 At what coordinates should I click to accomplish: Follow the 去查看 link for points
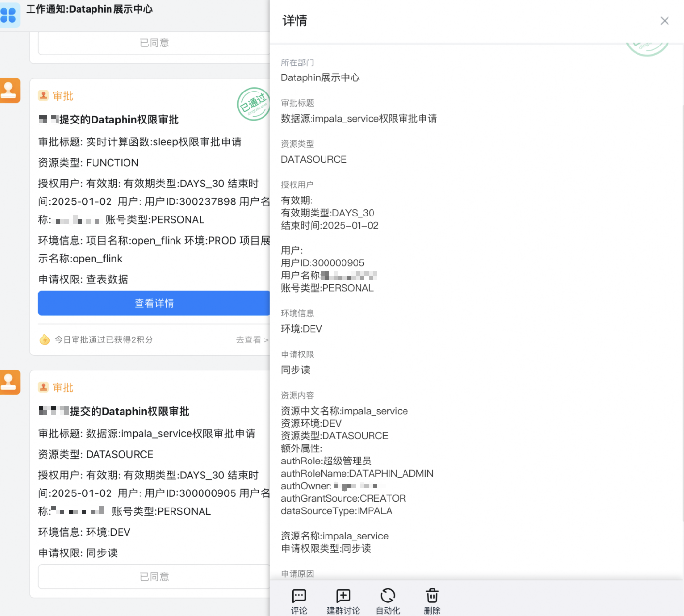pyautogui.click(x=252, y=340)
